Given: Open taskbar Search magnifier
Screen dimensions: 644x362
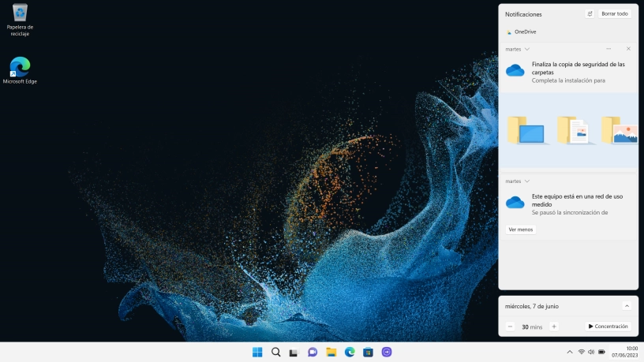Looking at the screenshot, I should (x=276, y=353).
